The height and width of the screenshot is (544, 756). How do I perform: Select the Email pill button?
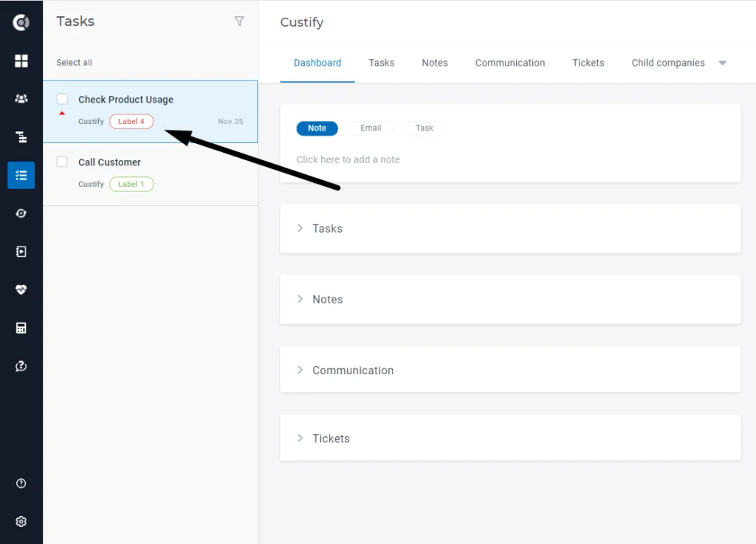pyautogui.click(x=371, y=128)
